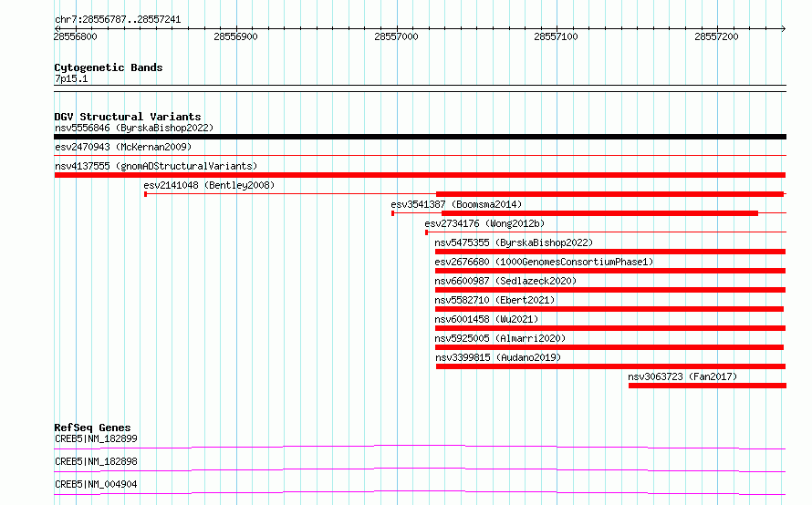Viewport: 812px width, 505px height.
Task: Open variant esv2470943 (McKernan2009)
Action: [x=123, y=147]
